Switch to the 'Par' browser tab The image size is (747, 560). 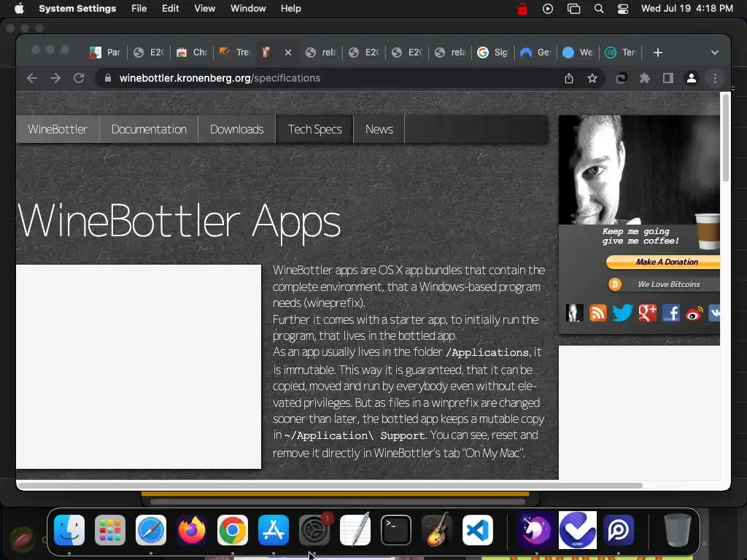coord(105,52)
